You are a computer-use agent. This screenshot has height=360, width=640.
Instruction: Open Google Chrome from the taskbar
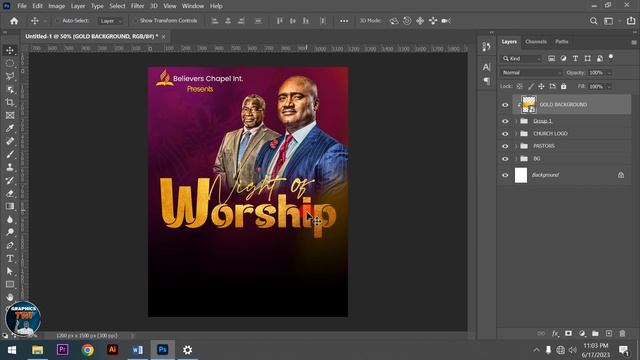(88, 350)
